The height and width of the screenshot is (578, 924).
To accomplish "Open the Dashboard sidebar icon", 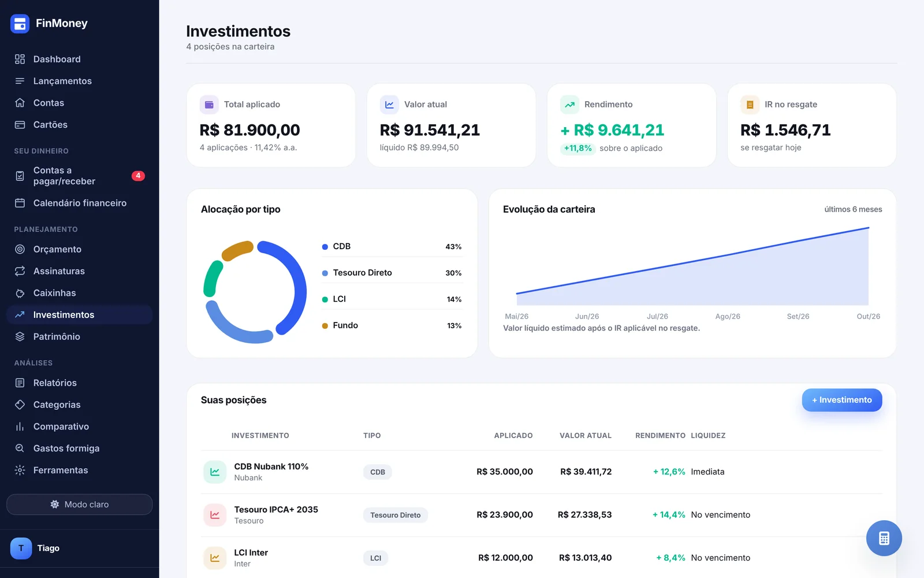I will coord(20,59).
